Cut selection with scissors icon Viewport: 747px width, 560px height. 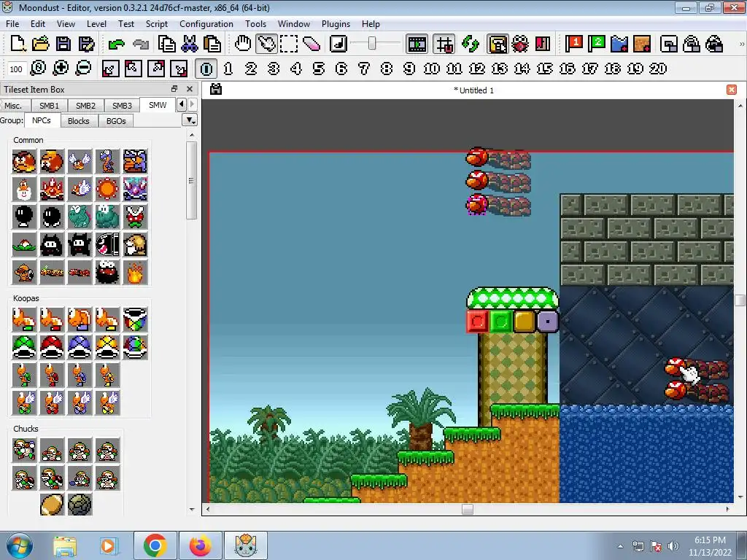tap(190, 44)
